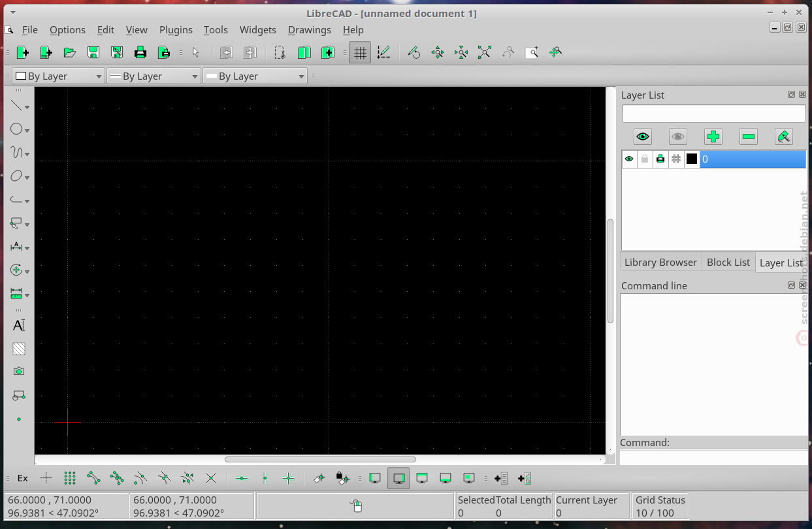This screenshot has height=529, width=812.
Task: Create a new drawing with the New icon
Action: pyautogui.click(x=22, y=52)
